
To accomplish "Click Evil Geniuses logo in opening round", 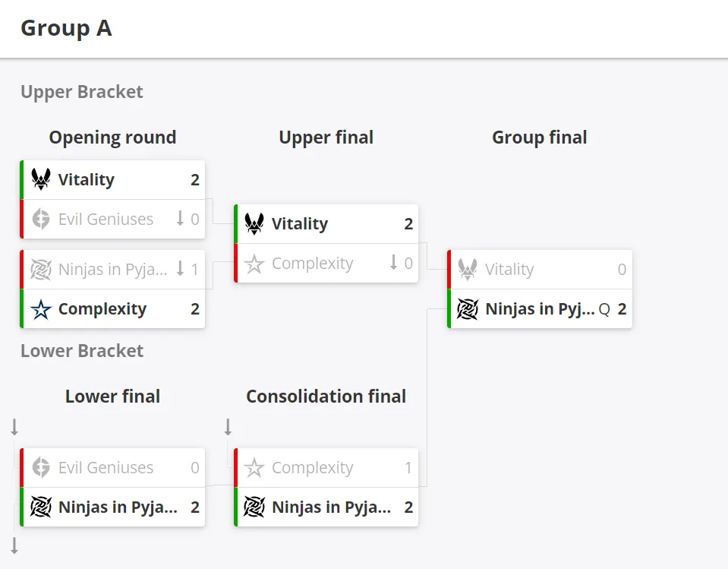I will point(41,219).
